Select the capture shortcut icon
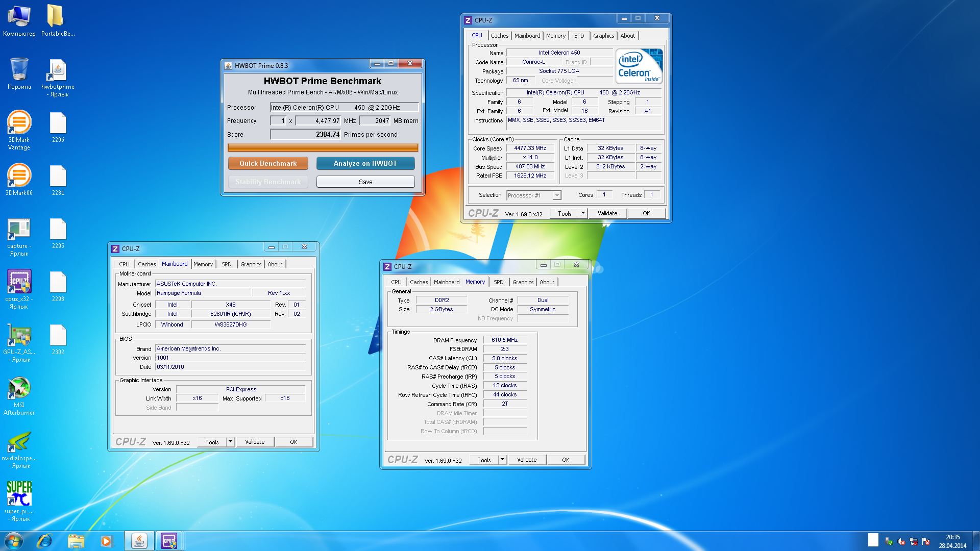The image size is (980, 551). pos(19,237)
